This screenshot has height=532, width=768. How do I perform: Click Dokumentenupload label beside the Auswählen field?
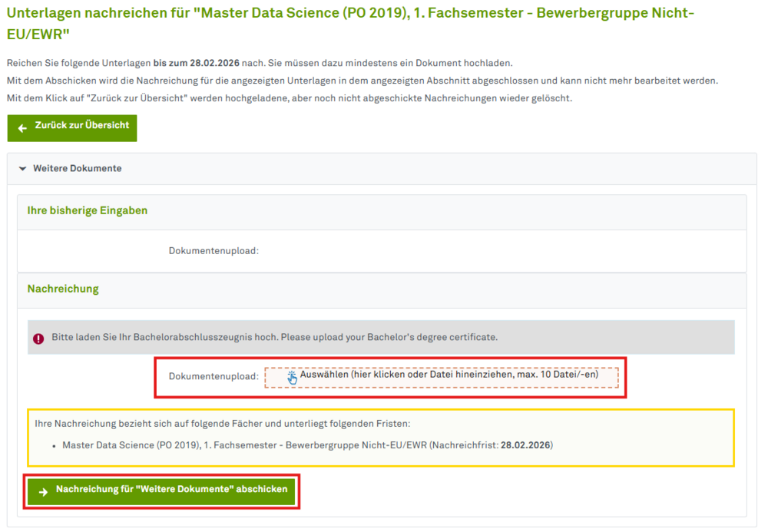214,377
